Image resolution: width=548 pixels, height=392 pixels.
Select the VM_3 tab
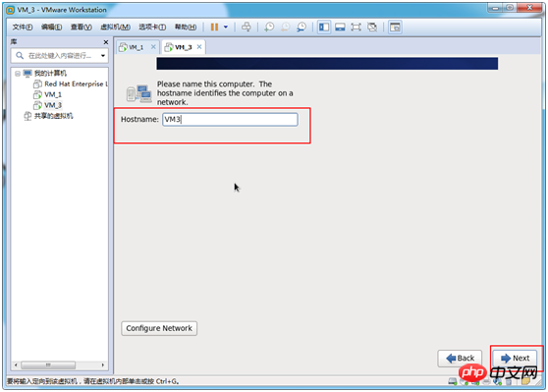(183, 47)
